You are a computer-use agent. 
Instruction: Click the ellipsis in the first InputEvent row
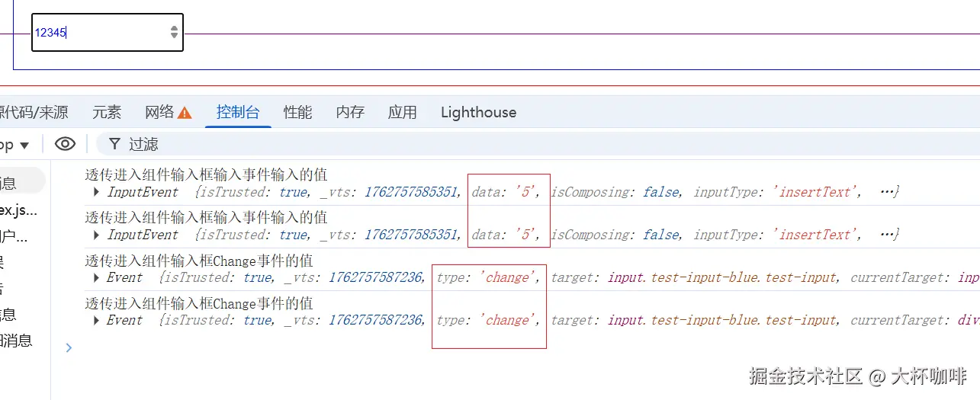(888, 192)
